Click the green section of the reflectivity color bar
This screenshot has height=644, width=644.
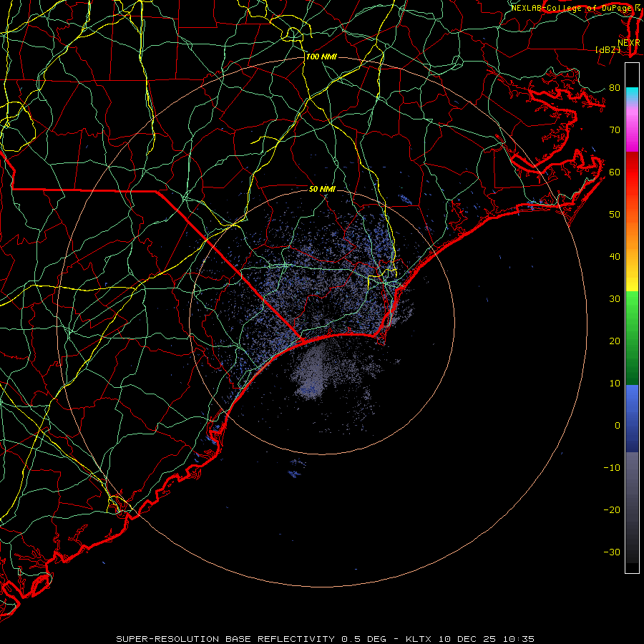click(x=632, y=338)
